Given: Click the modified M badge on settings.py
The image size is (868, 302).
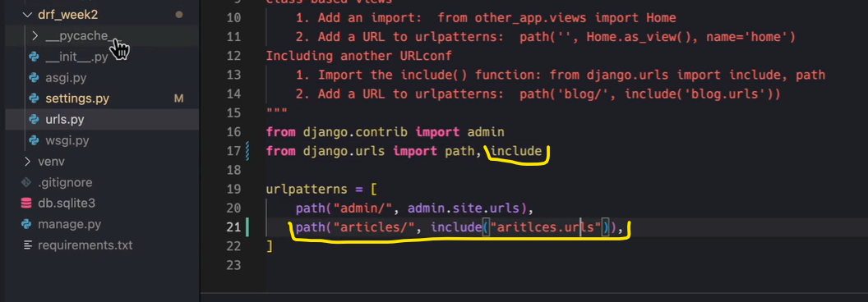Looking at the screenshot, I should click(179, 99).
